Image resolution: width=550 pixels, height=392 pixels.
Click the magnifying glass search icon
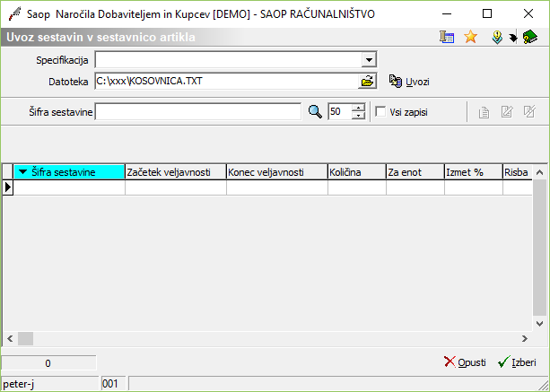pos(315,112)
